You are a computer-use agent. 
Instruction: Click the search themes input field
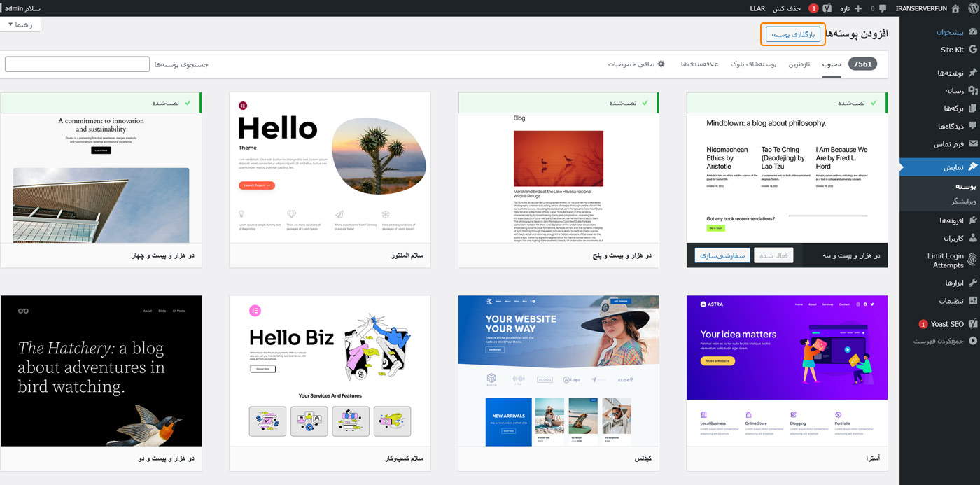tap(77, 64)
